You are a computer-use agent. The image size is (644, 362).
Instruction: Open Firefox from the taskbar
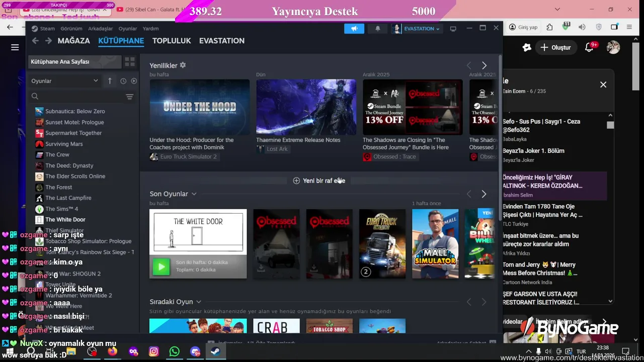point(112,351)
